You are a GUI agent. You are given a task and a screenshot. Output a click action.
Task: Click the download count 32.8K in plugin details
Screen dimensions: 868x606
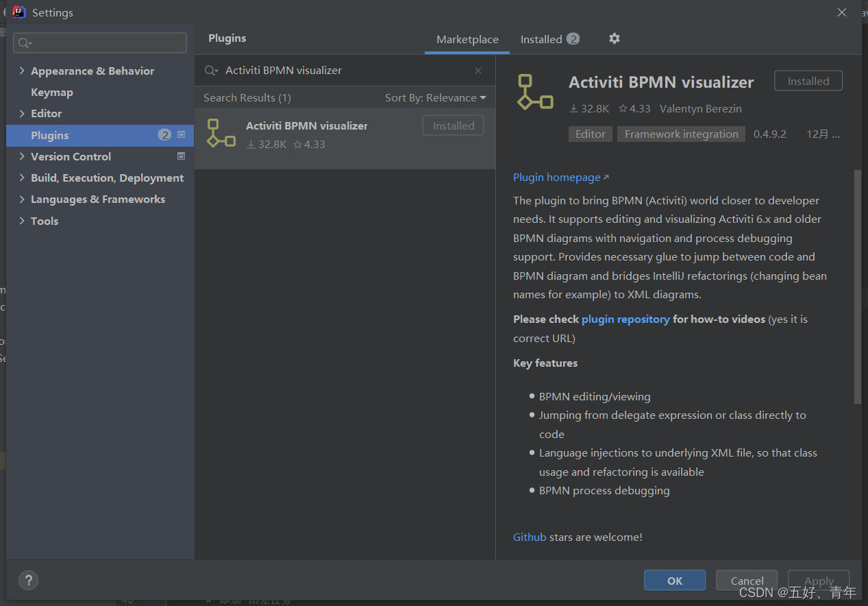point(589,108)
